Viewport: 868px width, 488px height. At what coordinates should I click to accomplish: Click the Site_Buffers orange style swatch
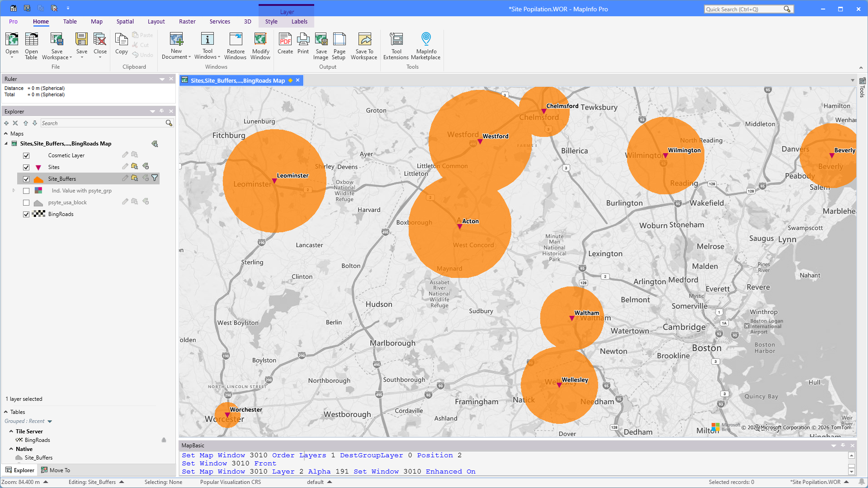tap(38, 179)
